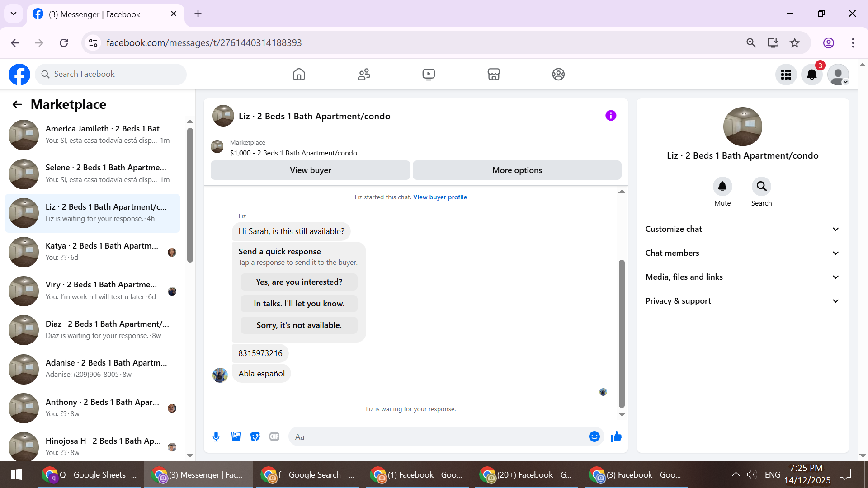Toggle the conversation information panel
This screenshot has width=868, height=488.
point(610,116)
